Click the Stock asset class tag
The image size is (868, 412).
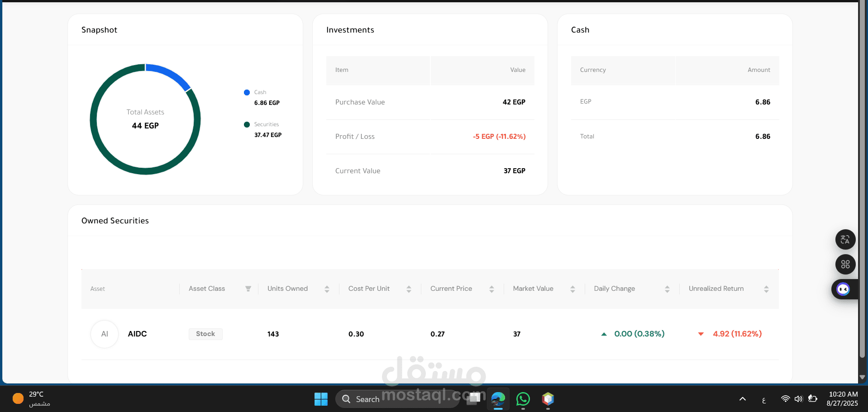[x=205, y=334]
